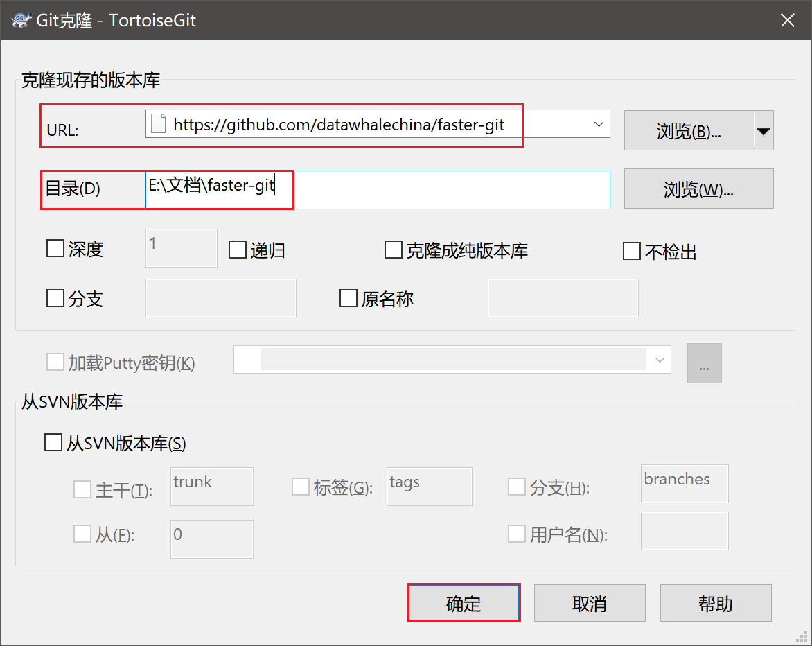Click the 浏览(W)... button for directory
Screen dimensions: 812x646
698,189
